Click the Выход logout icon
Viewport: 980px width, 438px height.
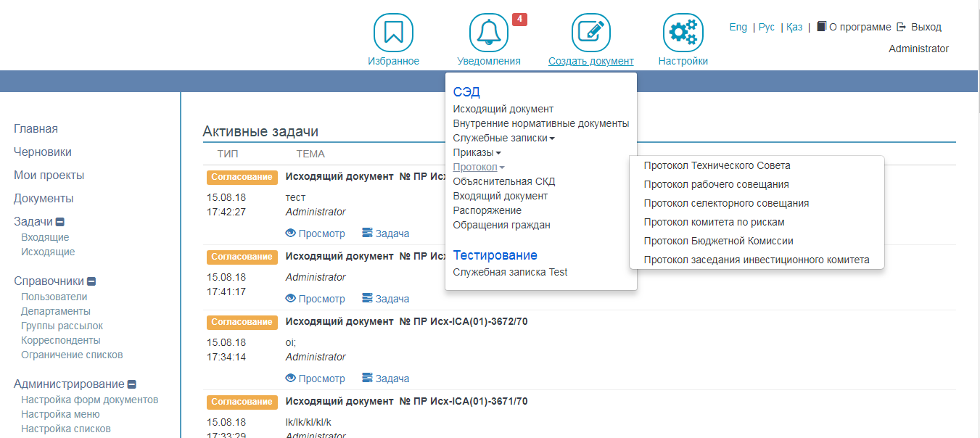click(x=902, y=27)
